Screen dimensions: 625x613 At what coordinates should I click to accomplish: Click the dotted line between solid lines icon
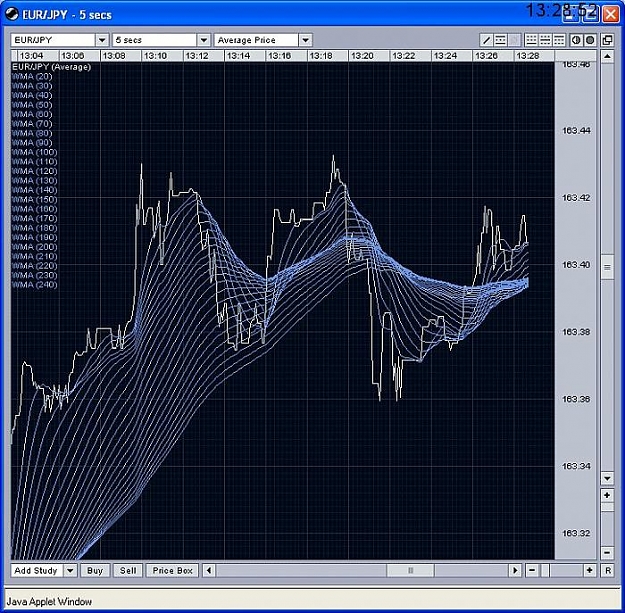tap(501, 40)
